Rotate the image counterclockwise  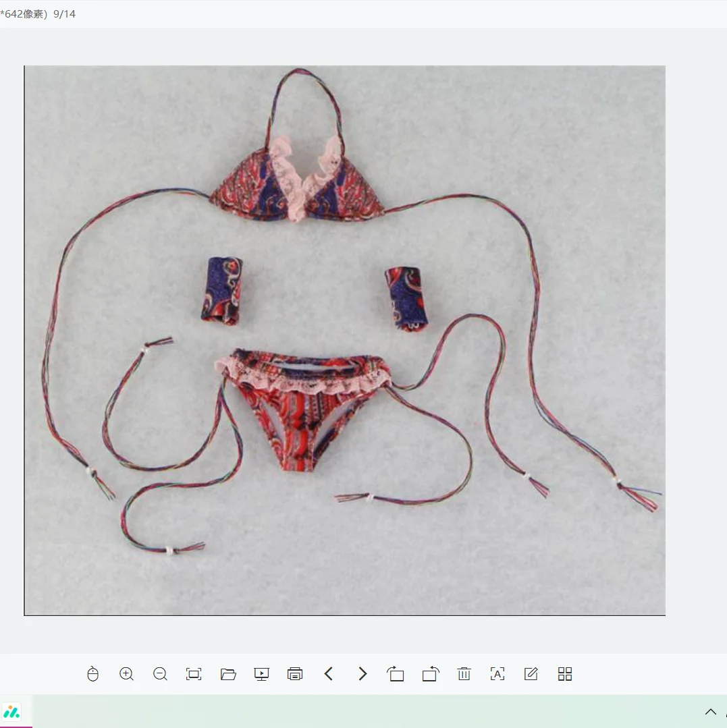[430, 674]
